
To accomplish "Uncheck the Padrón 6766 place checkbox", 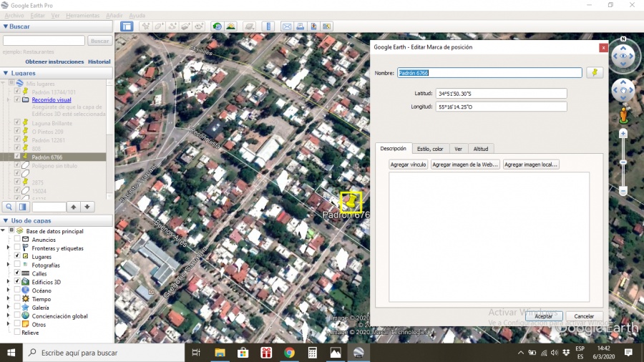I will tap(17, 157).
